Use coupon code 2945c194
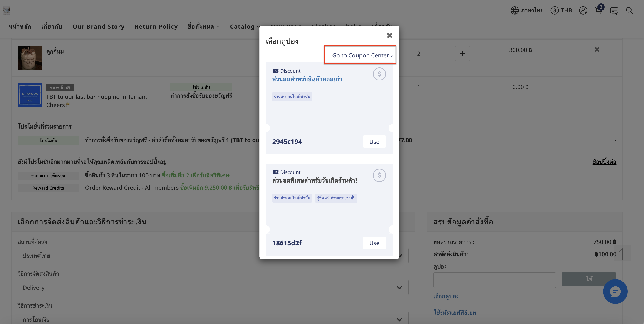 point(374,142)
